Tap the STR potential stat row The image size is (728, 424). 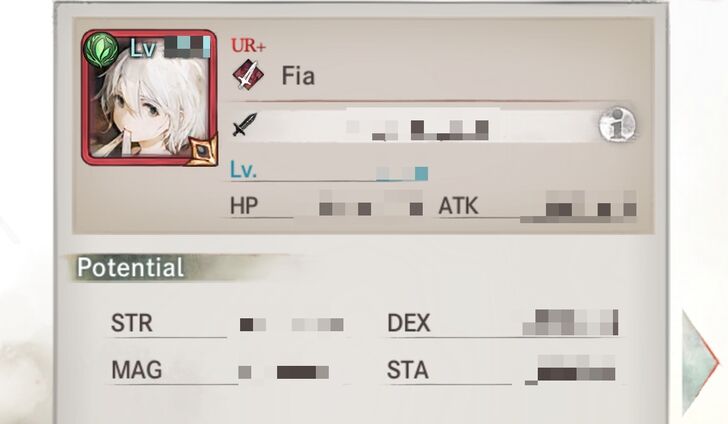tap(227, 324)
